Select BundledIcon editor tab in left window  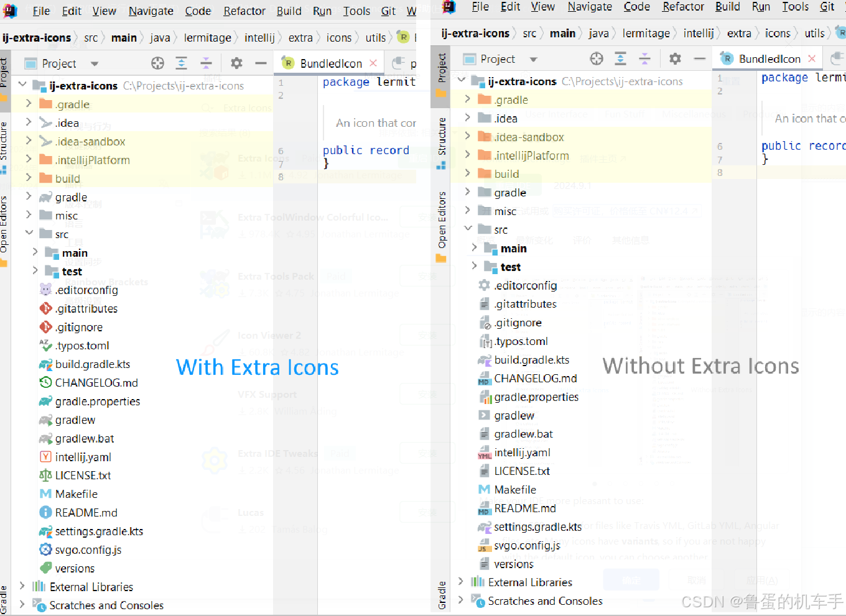[330, 63]
